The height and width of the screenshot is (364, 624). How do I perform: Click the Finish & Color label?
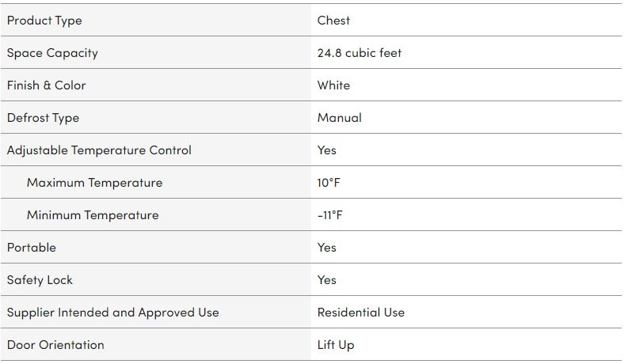coord(46,85)
